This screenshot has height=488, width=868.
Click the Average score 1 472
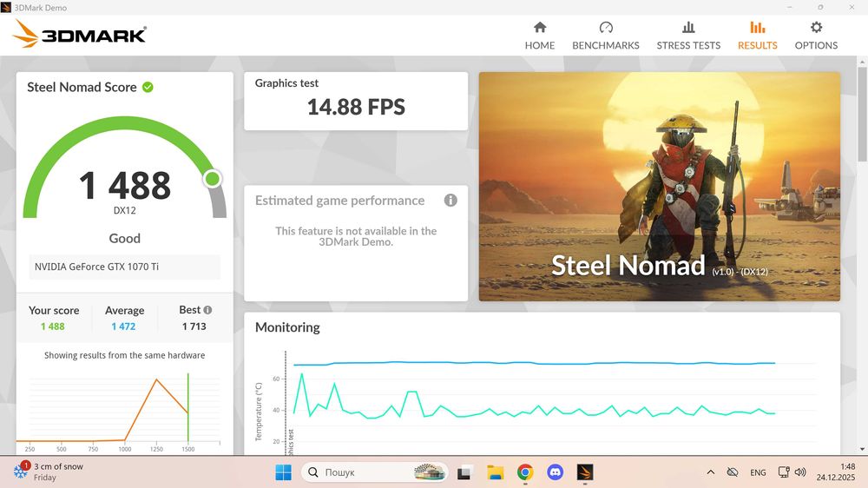123,326
